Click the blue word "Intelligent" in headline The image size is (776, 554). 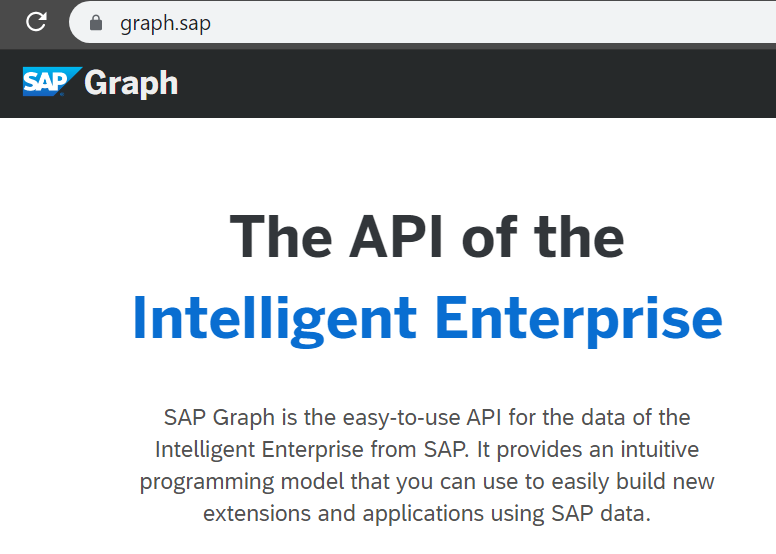tap(274, 317)
